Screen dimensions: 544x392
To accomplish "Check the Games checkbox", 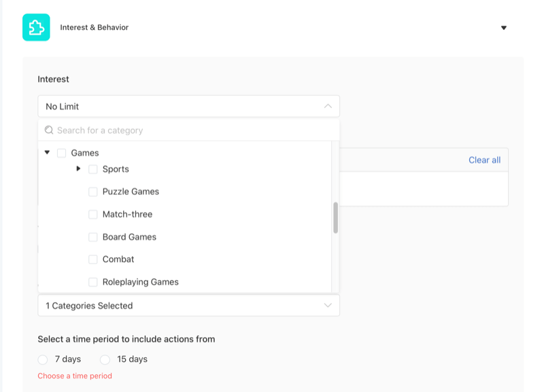I will point(62,153).
